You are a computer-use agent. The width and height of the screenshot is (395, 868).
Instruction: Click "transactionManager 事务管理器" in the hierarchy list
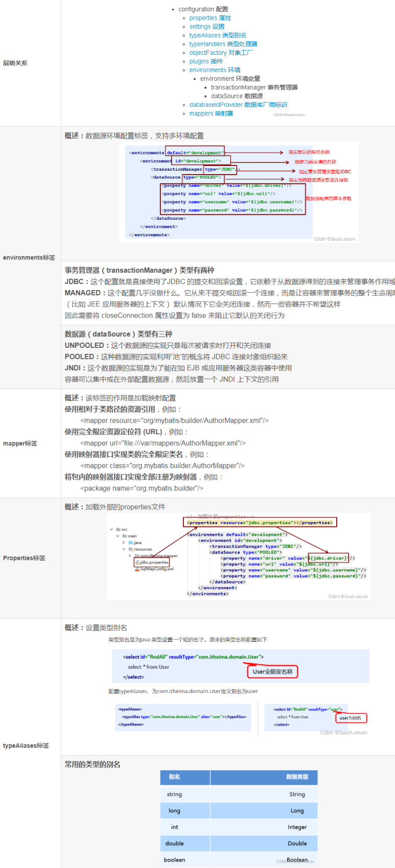pyautogui.click(x=254, y=87)
